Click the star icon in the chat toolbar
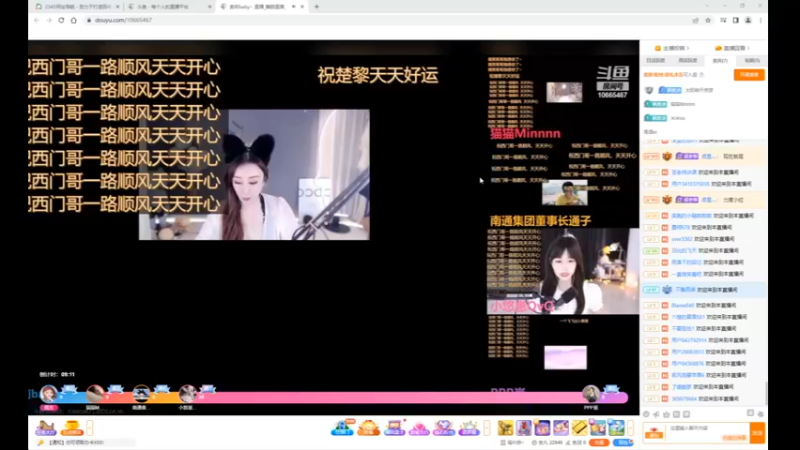This screenshot has height=450, width=800. [666, 414]
